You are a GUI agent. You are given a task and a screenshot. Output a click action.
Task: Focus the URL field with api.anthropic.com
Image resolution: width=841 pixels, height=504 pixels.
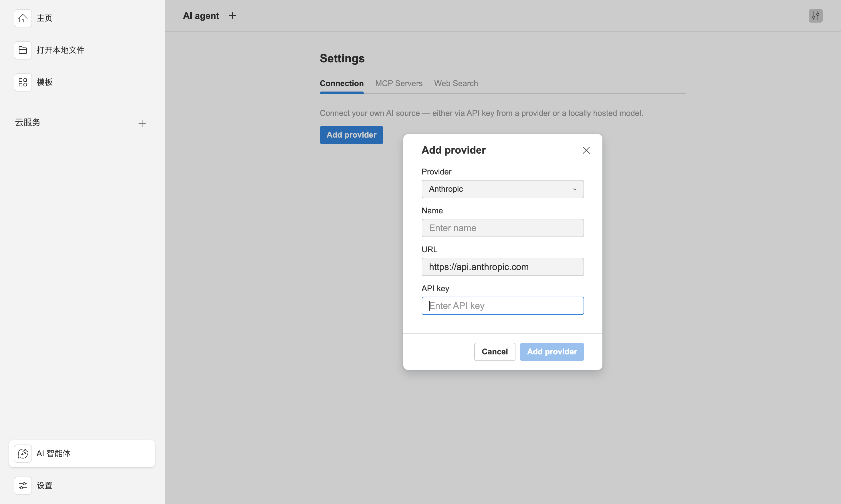502,267
